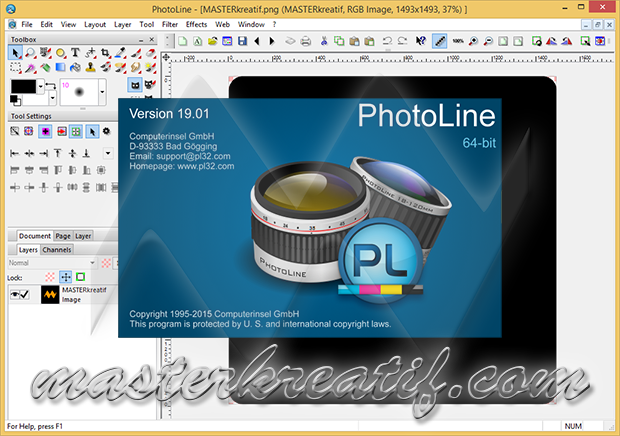Click the Cut scissors toolbar icon
Viewport: 620px width, 436px height.
tap(324, 41)
